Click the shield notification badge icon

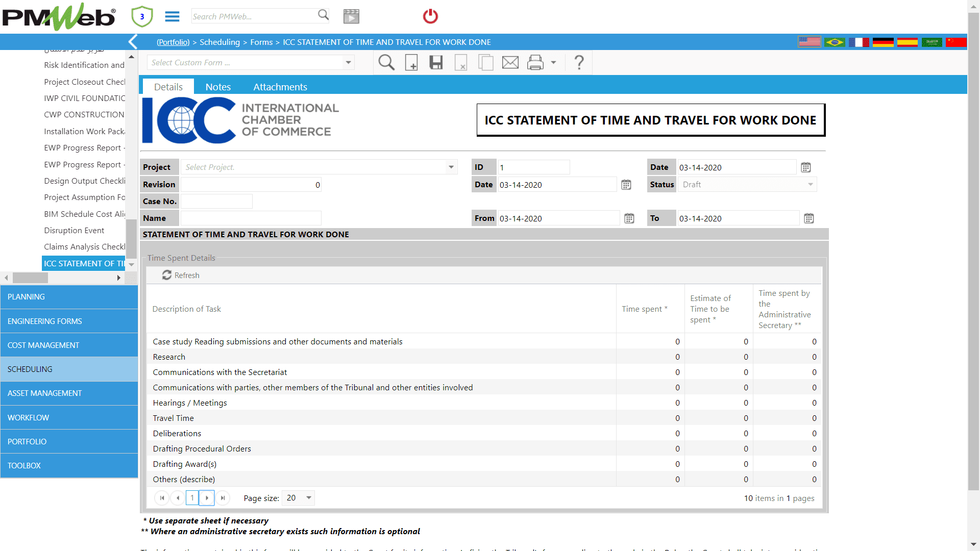click(142, 16)
